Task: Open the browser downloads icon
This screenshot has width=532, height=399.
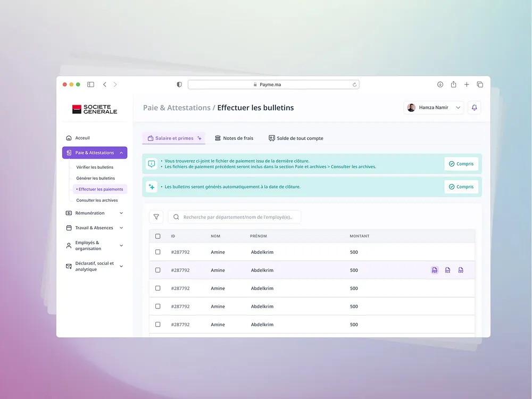Action: (440, 85)
